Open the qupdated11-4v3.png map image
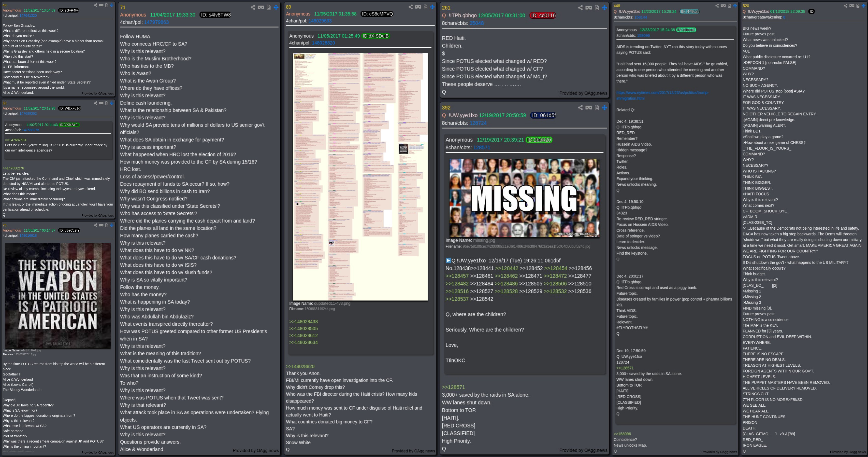Screen dimensions: 868x457 pyautogui.click(x=360, y=177)
